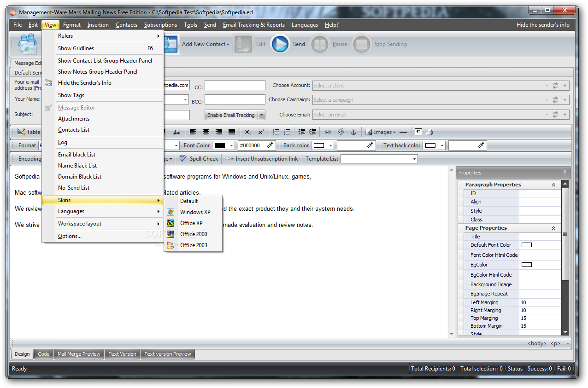This screenshot has height=388, width=588.
Task: Click BgColor swatch in Properties
Action: pyautogui.click(x=526, y=265)
